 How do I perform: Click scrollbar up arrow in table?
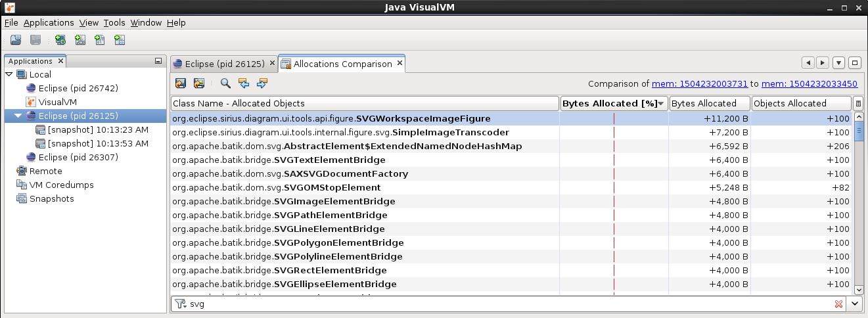pos(858,118)
